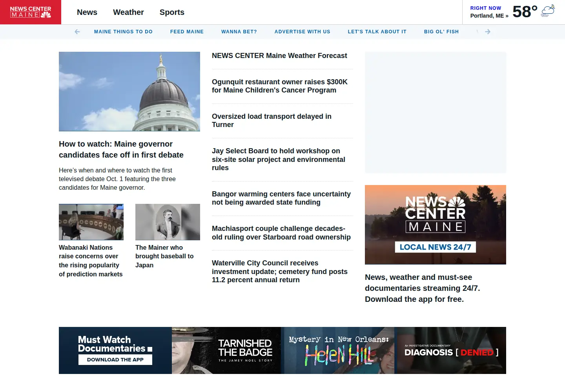This screenshot has height=392, width=565.
Task: Open the Wabanaki Nations story thumbnail
Action: click(91, 222)
